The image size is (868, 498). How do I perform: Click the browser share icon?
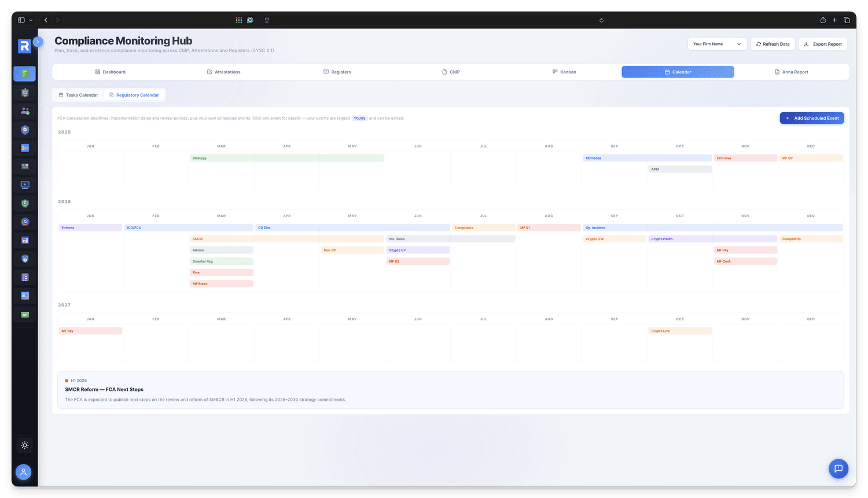pyautogui.click(x=823, y=20)
